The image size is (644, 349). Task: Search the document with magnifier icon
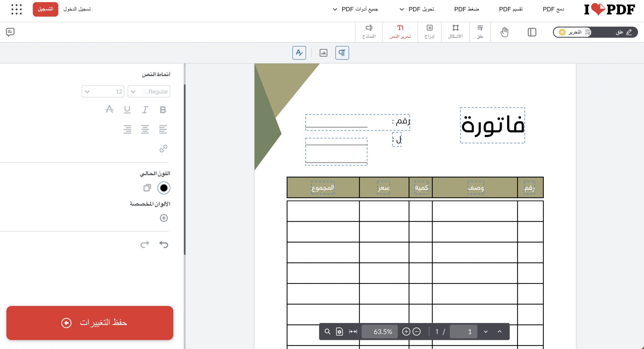[327, 332]
